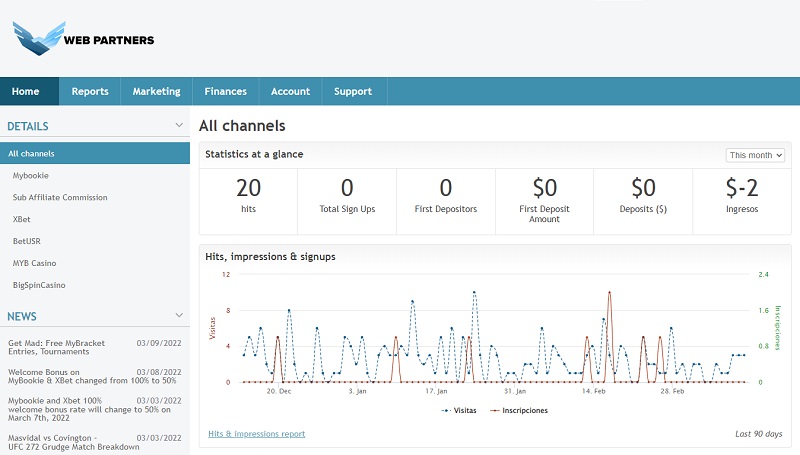
Task: Click the First Deposit Amount statistic
Action: tap(544, 199)
